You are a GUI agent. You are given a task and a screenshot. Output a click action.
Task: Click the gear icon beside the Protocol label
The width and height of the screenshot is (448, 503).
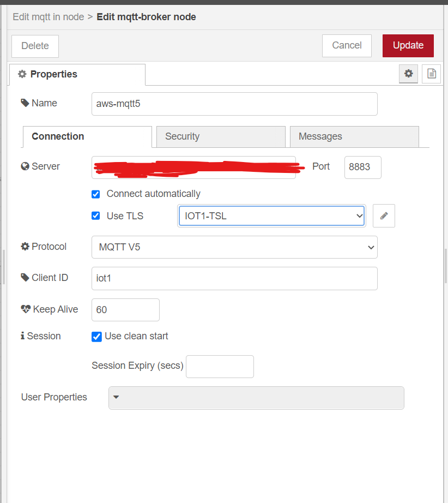pos(25,246)
